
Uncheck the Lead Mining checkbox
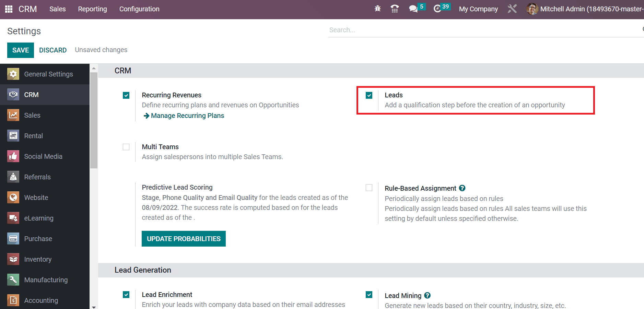369,295
